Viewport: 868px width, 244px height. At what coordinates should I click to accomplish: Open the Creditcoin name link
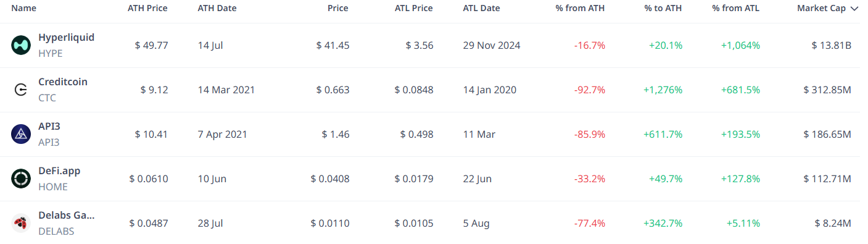[63, 82]
